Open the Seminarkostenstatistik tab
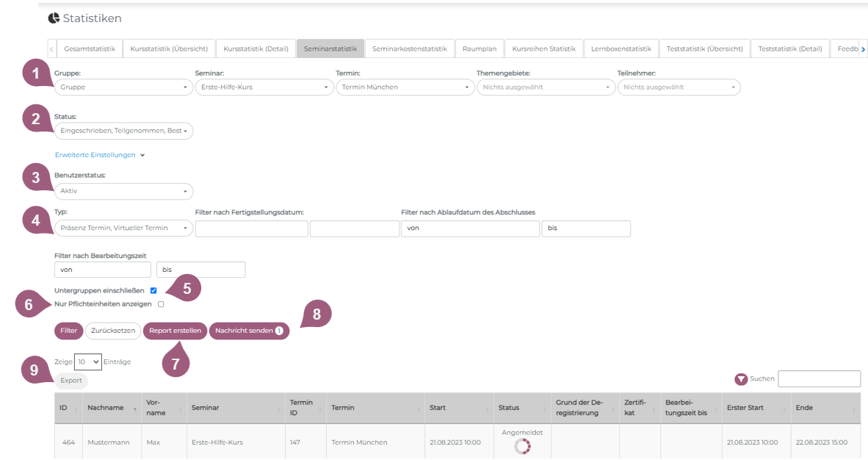The height and width of the screenshot is (460, 868). point(409,49)
